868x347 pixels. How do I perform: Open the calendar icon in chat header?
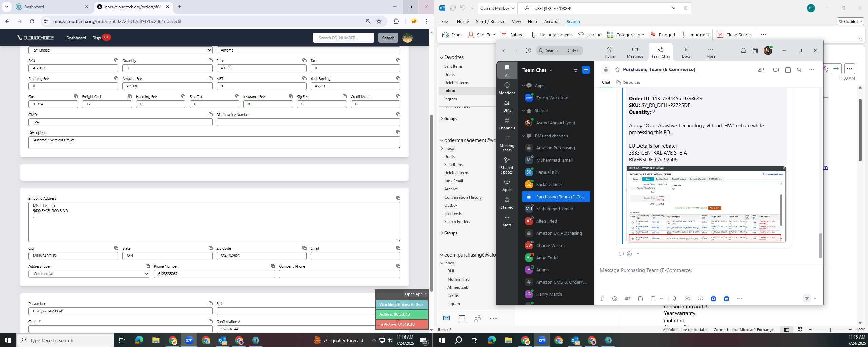coord(788,70)
